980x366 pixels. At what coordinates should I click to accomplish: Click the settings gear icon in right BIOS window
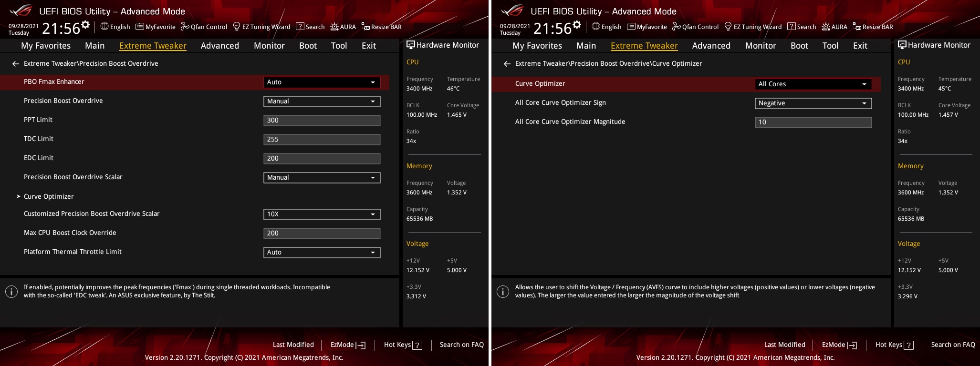(577, 25)
